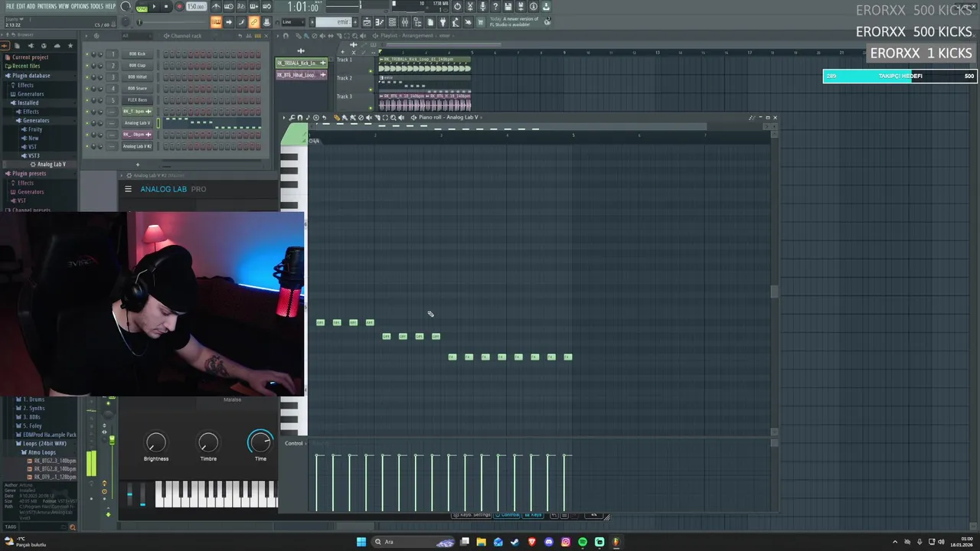
Task: Collapse the Installed folder in browser
Action: click(28, 103)
